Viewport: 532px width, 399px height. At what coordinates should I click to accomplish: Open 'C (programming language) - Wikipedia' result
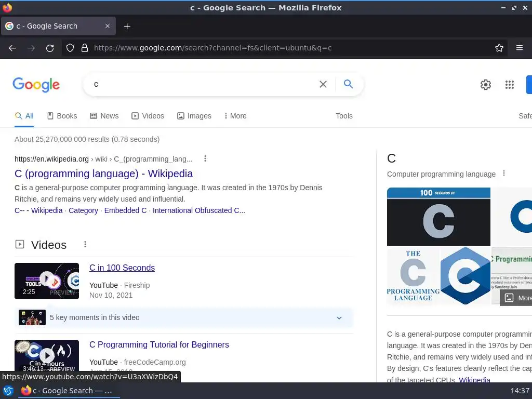pyautogui.click(x=103, y=174)
